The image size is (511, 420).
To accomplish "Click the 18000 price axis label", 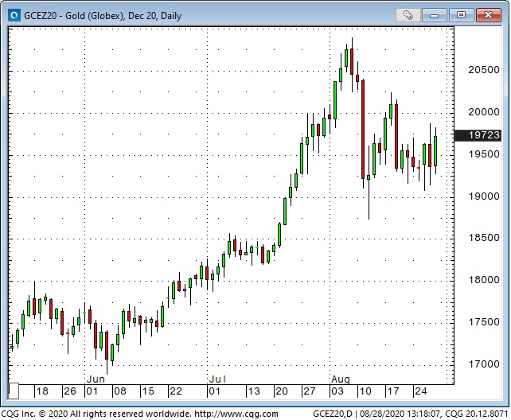I will (x=484, y=280).
